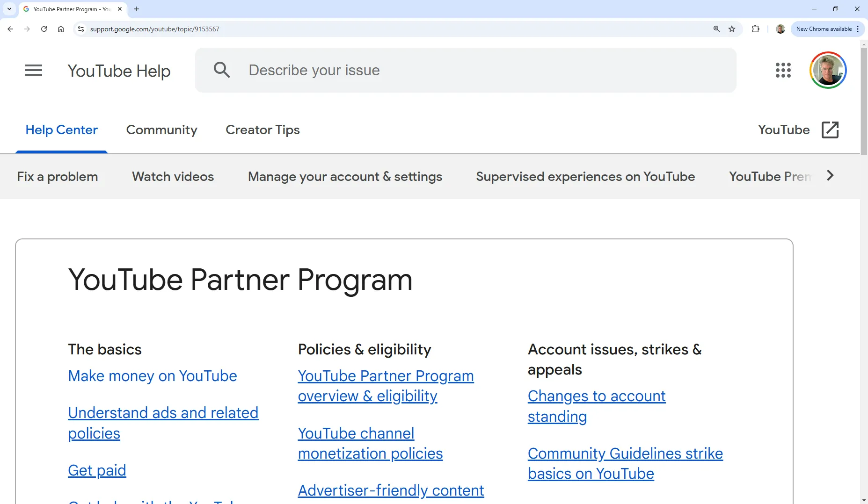Switch to the Help Center tab
Viewport: 868px width, 504px height.
(x=61, y=130)
